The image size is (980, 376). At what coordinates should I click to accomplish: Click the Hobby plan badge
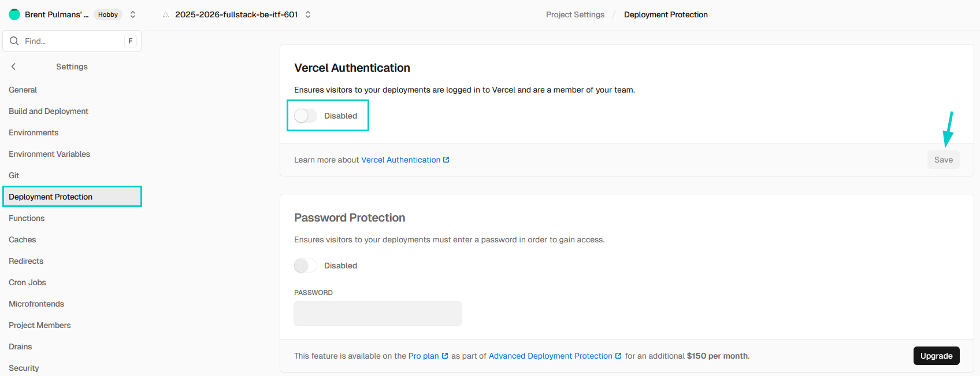[x=108, y=14]
